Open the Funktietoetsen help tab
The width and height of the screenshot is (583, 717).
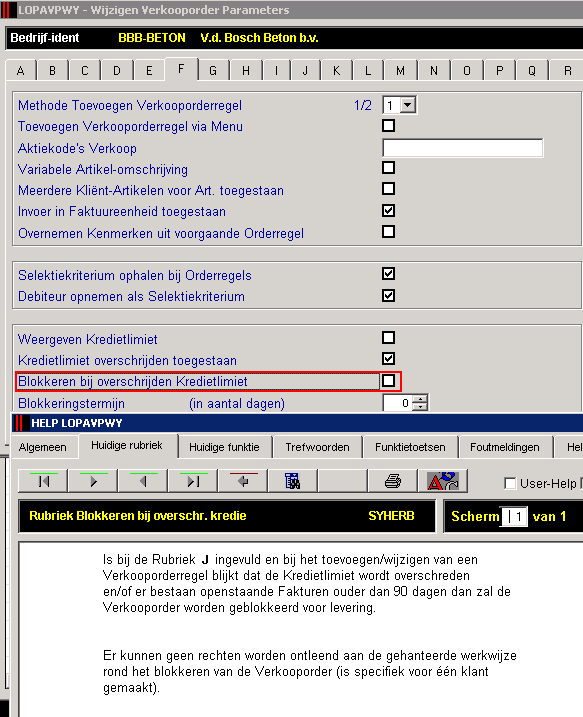(410, 447)
